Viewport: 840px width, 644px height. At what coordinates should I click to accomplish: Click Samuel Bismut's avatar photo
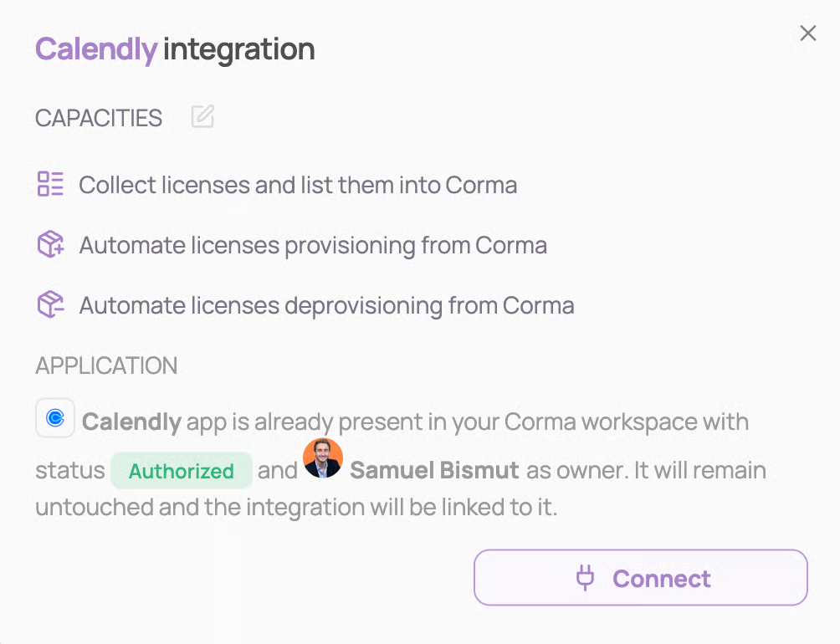coord(323,458)
